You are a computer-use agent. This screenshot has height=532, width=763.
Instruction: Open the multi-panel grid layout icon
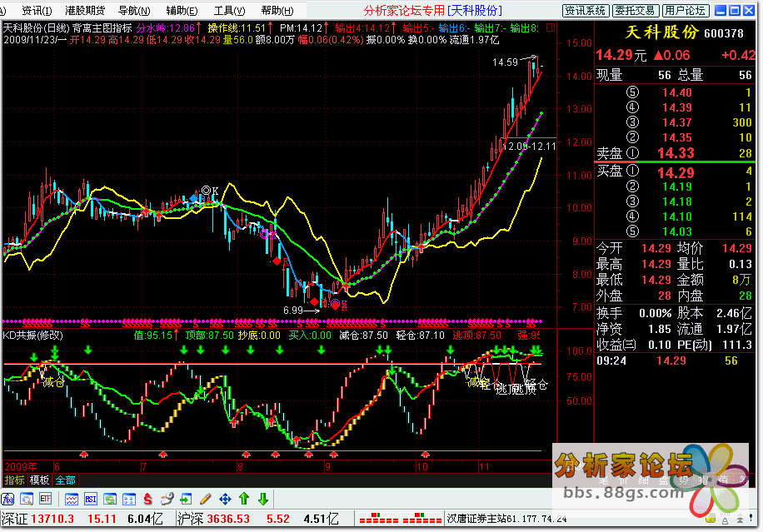pos(129,499)
